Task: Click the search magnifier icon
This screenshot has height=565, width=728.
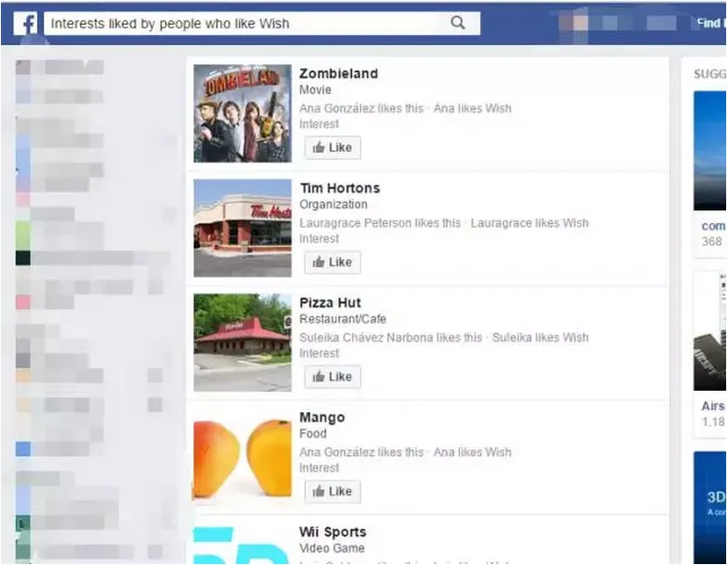Action: pyautogui.click(x=458, y=23)
